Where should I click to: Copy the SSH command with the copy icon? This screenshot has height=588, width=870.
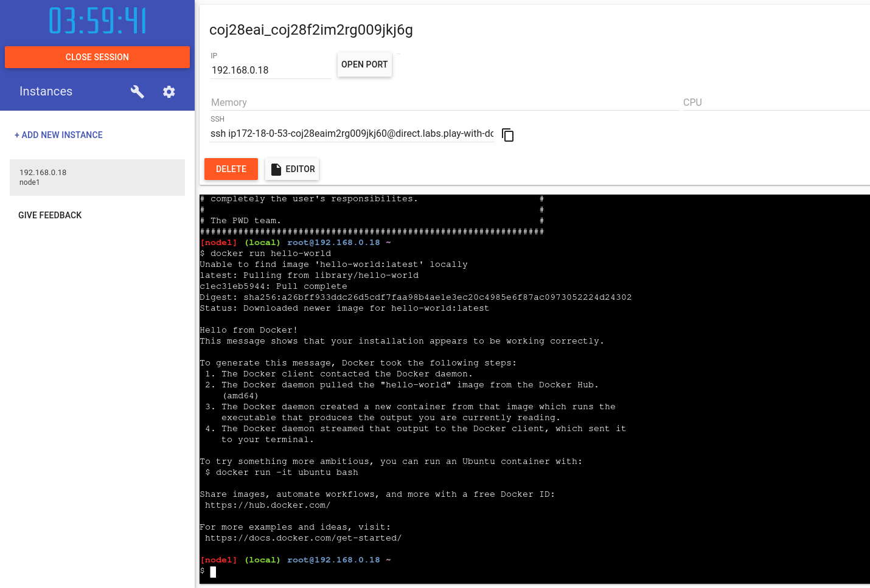tap(507, 134)
